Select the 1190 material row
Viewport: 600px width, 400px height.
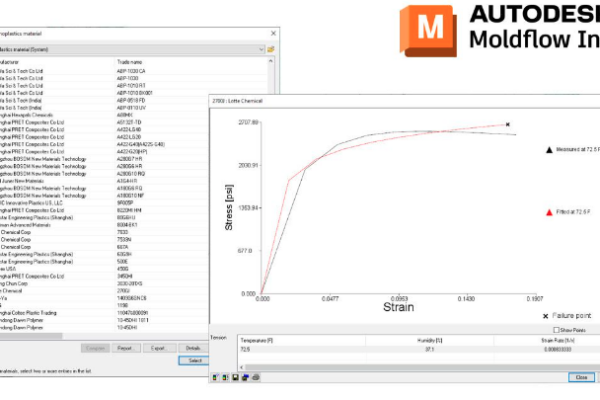[104, 305]
